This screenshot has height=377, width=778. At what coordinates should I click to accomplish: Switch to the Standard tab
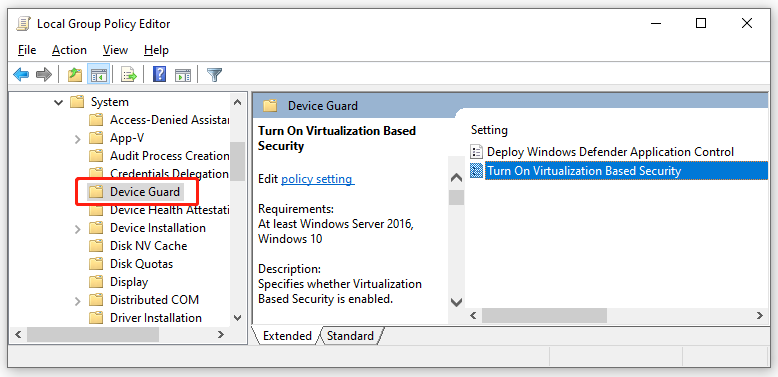pyautogui.click(x=350, y=336)
